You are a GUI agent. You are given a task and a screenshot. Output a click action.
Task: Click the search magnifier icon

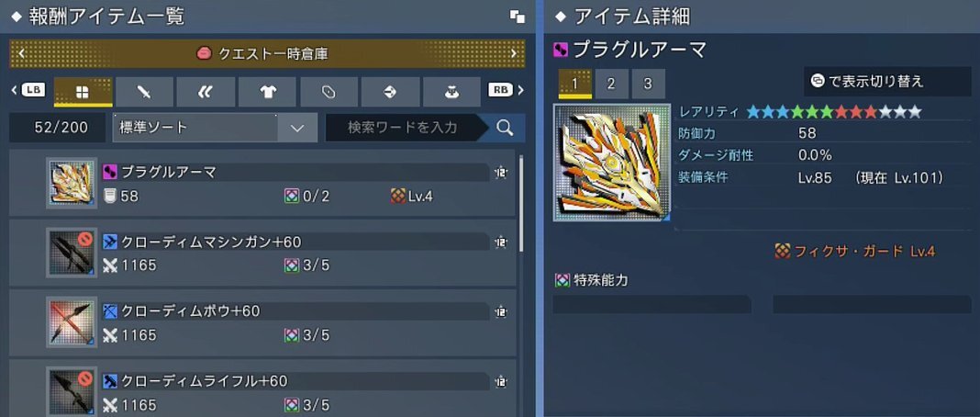tap(505, 128)
